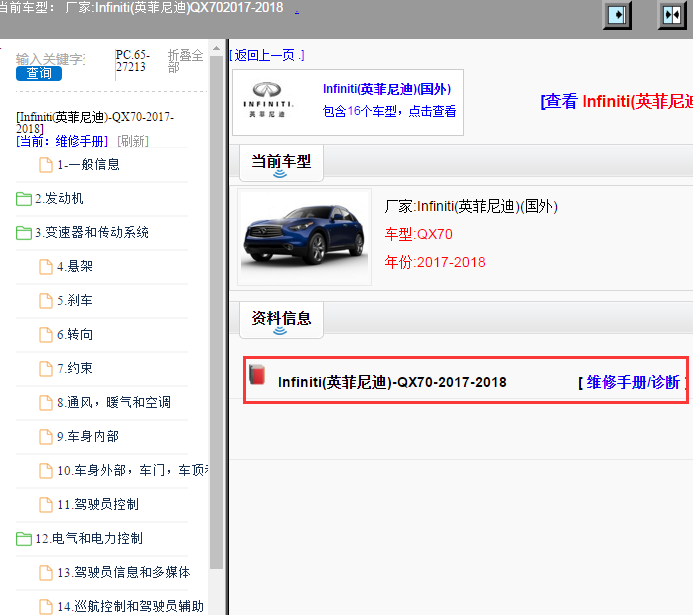Open 10.车身外部，车门 chapter
Image resolution: width=693 pixels, height=615 pixels.
click(133, 470)
